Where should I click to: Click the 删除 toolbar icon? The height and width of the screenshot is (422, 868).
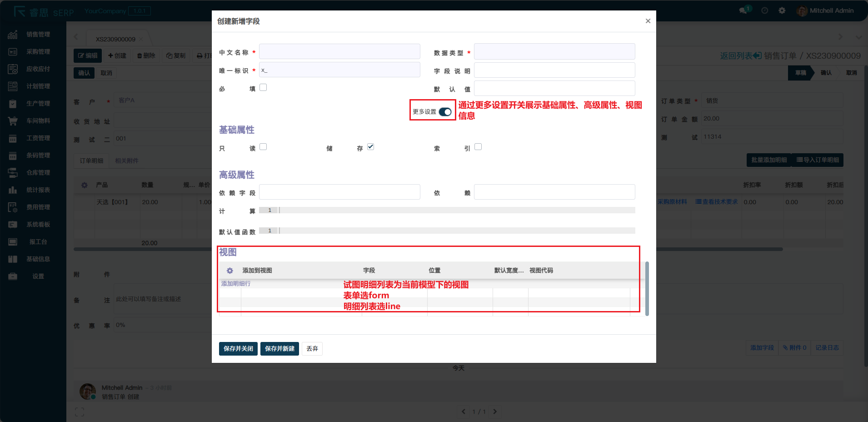pos(146,55)
